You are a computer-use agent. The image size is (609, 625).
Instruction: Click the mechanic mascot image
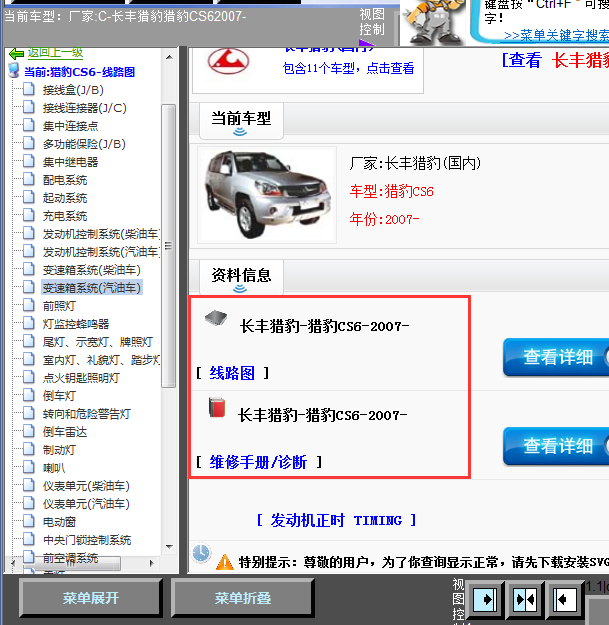pyautogui.click(x=433, y=22)
